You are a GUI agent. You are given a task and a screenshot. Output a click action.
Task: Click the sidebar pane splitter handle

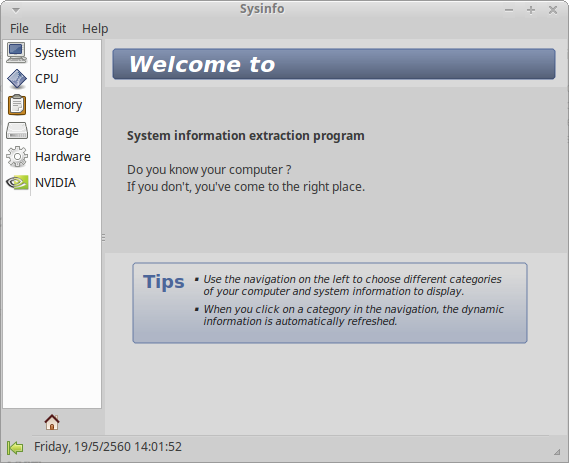103,238
